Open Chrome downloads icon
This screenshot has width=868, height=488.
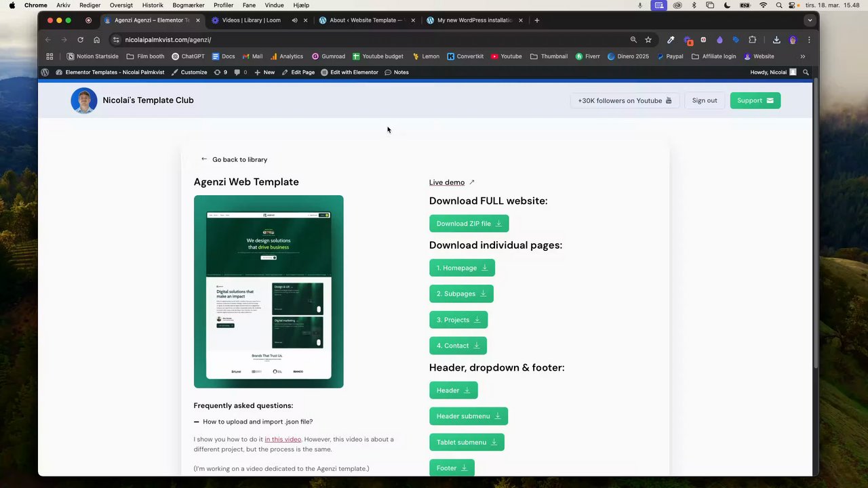click(x=776, y=40)
